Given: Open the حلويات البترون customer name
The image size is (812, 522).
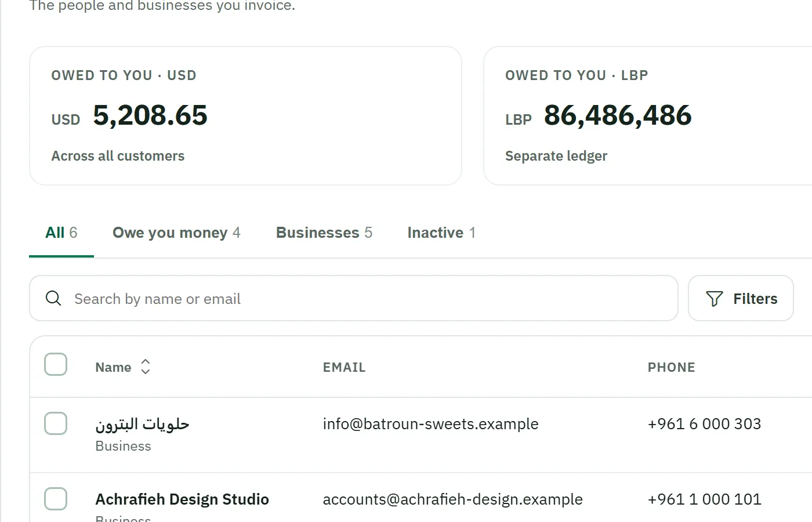Looking at the screenshot, I should click(x=143, y=425).
